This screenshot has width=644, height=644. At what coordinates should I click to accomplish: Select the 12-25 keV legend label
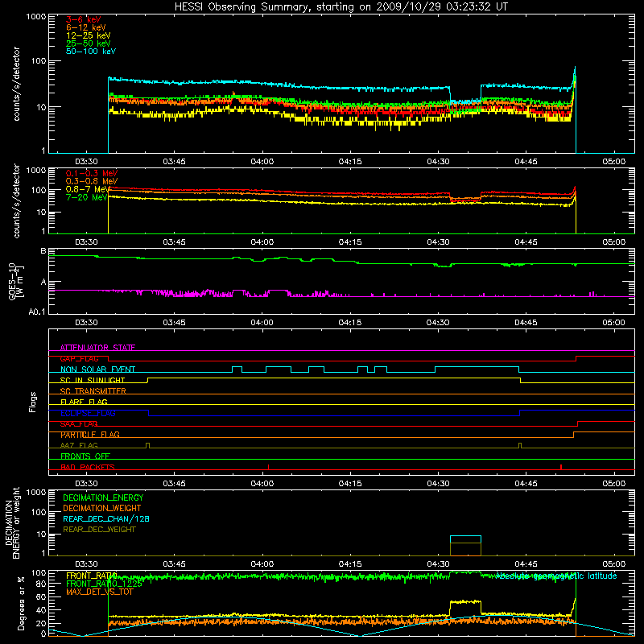pos(89,35)
